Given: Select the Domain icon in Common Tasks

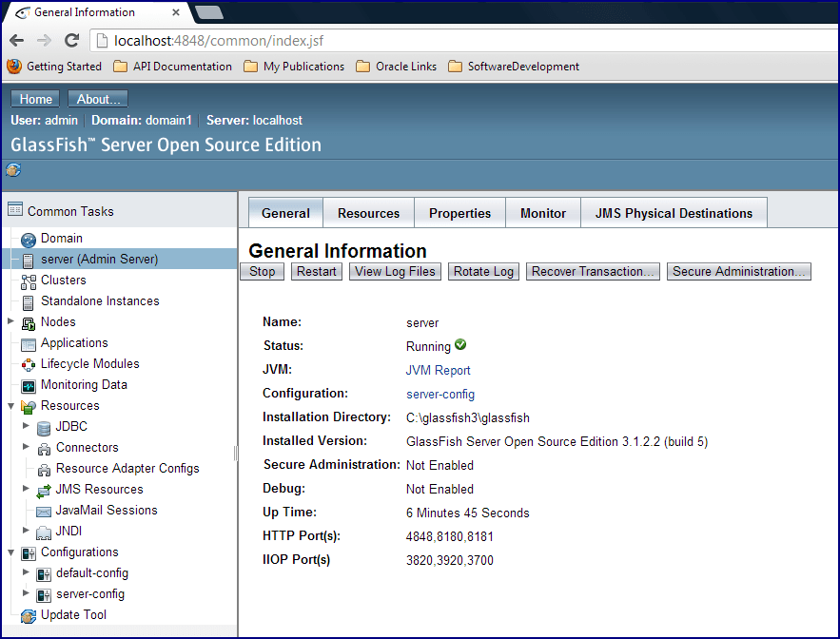Looking at the screenshot, I should coord(28,238).
